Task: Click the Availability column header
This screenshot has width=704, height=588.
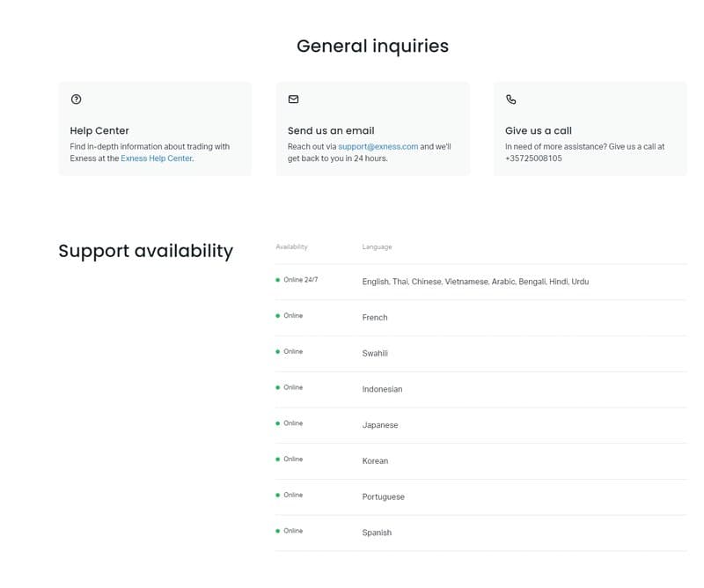Action: click(x=291, y=247)
